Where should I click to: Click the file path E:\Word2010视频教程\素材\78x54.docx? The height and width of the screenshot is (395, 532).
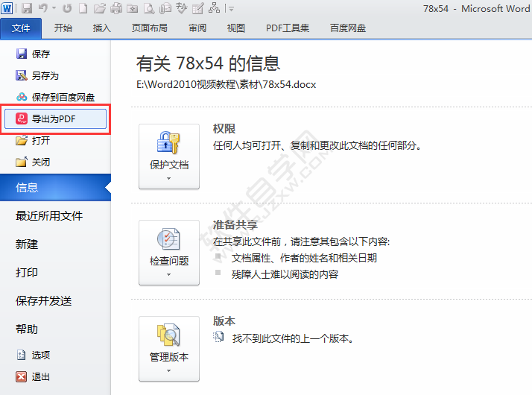[227, 84]
